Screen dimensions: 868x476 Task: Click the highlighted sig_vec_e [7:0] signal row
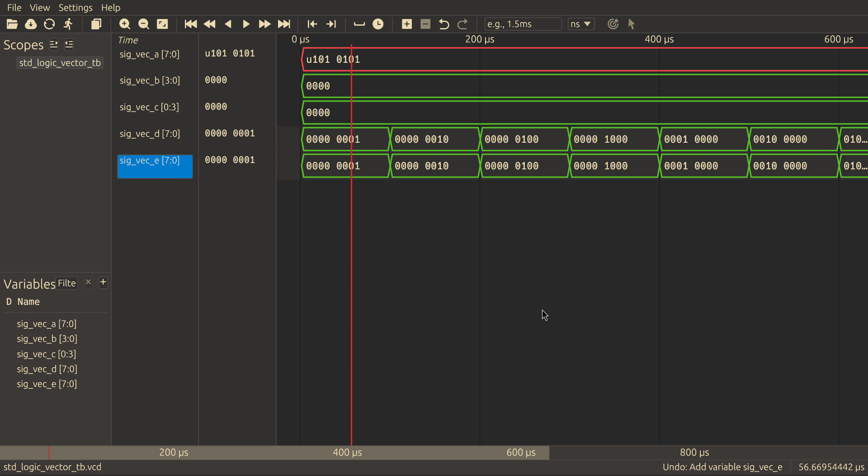(155, 166)
